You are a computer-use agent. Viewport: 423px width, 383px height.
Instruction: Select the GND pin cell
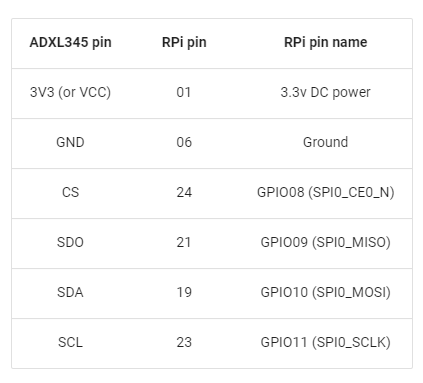(x=70, y=142)
